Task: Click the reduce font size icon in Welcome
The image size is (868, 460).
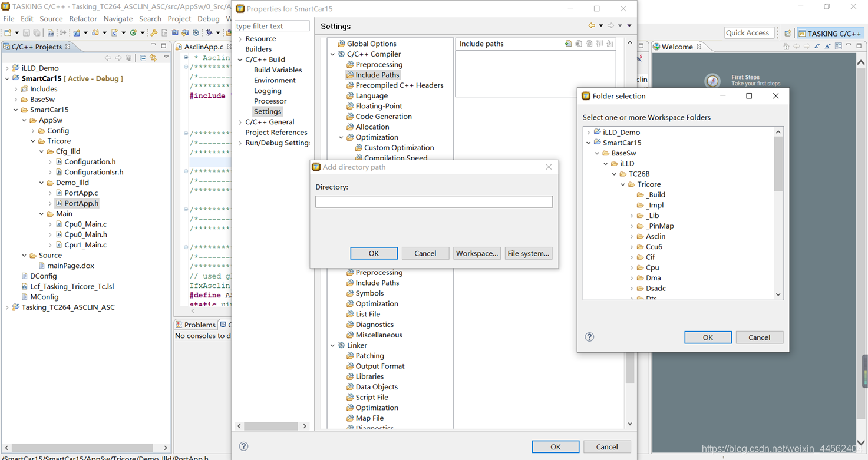Action: click(x=817, y=47)
